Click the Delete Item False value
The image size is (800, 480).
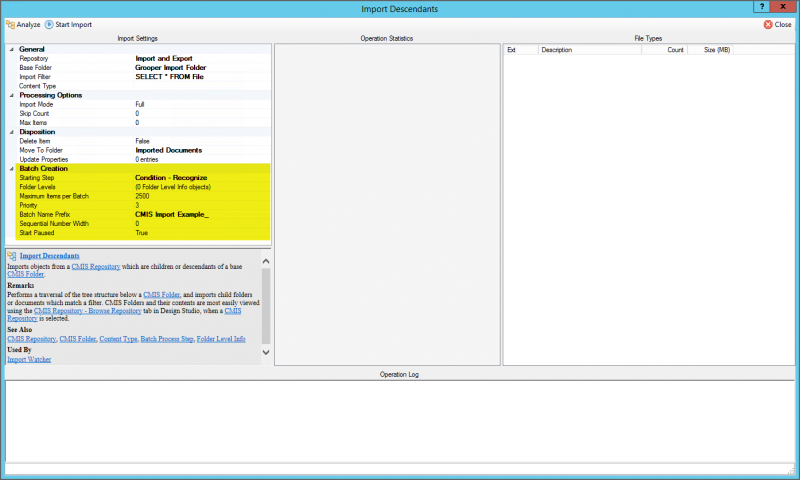pos(142,141)
